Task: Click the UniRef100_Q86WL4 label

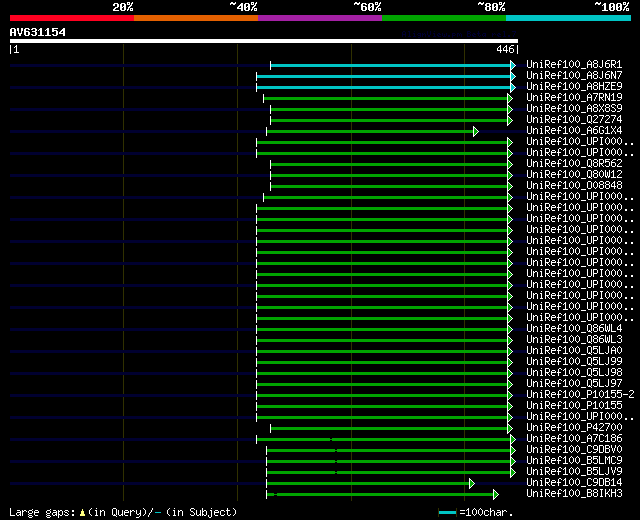Action: (x=574, y=329)
